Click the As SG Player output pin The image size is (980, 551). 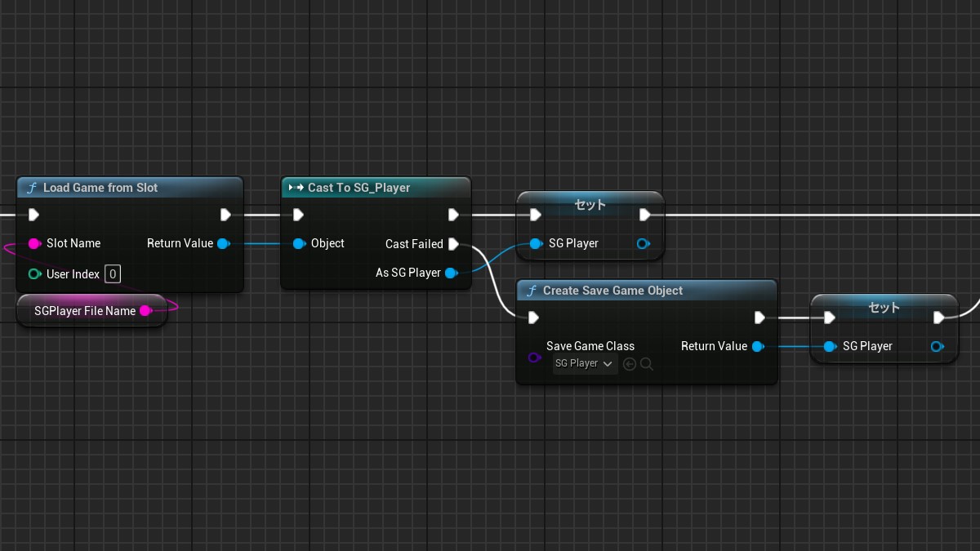450,273
